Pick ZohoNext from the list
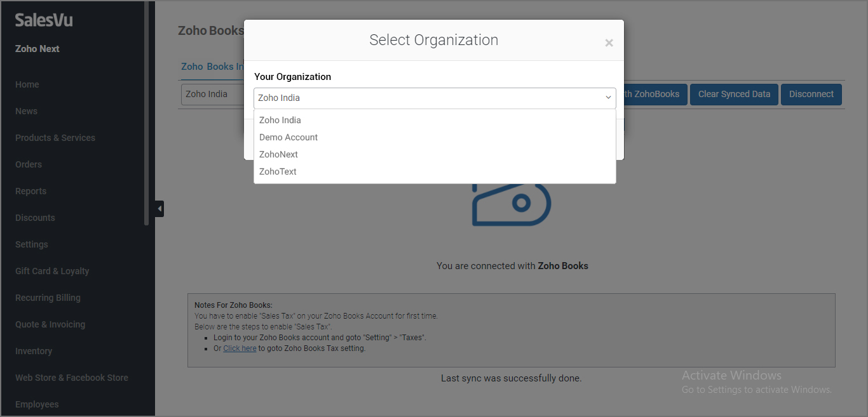This screenshot has height=417, width=868. [278, 154]
